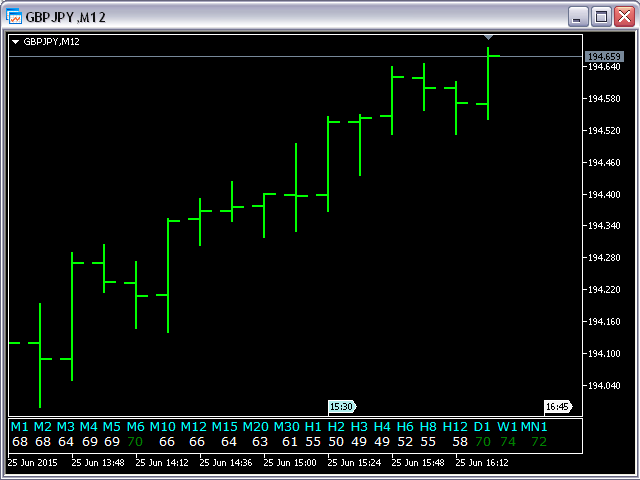This screenshot has height=480, width=640.
Task: Click the current price label 194.659
Action: coord(604,56)
